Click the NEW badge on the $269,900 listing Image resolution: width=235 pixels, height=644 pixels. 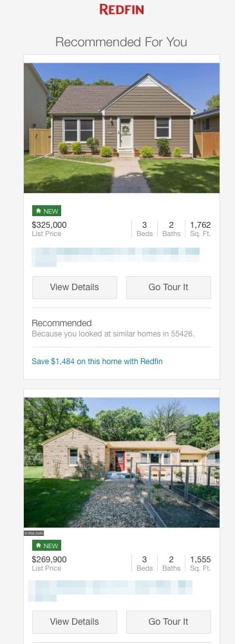(46, 546)
